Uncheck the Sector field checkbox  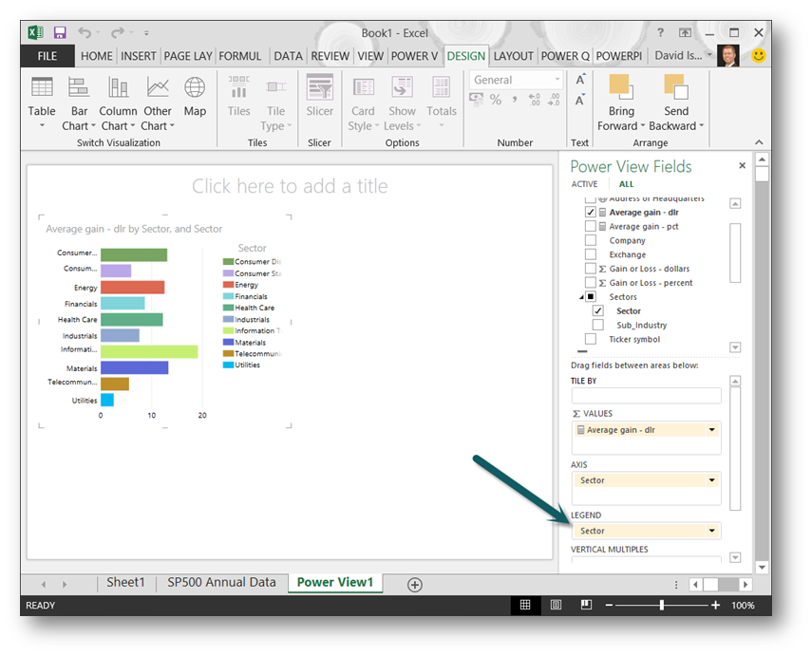pyautogui.click(x=597, y=310)
